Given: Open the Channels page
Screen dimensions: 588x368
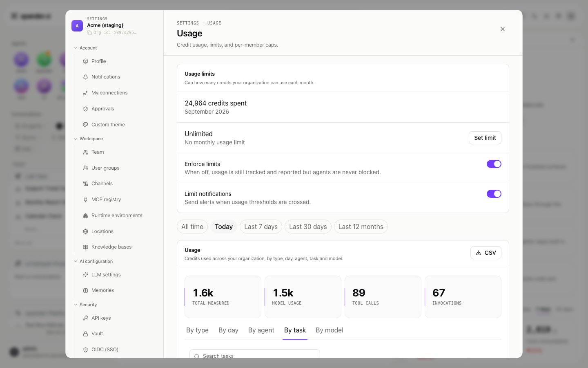Looking at the screenshot, I should [x=119, y=184].
